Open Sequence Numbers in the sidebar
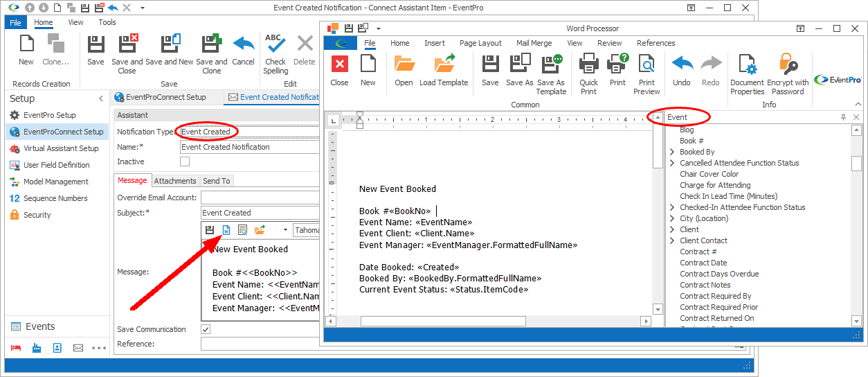This screenshot has width=868, height=377. click(x=55, y=198)
